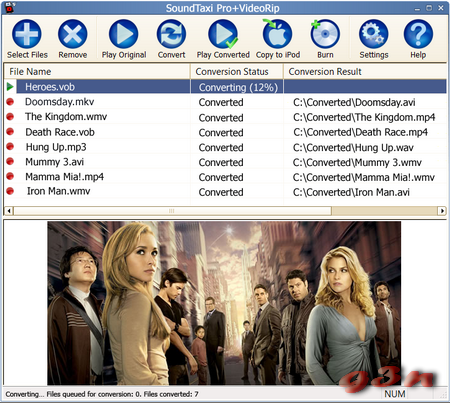Play the converted file

(x=223, y=34)
